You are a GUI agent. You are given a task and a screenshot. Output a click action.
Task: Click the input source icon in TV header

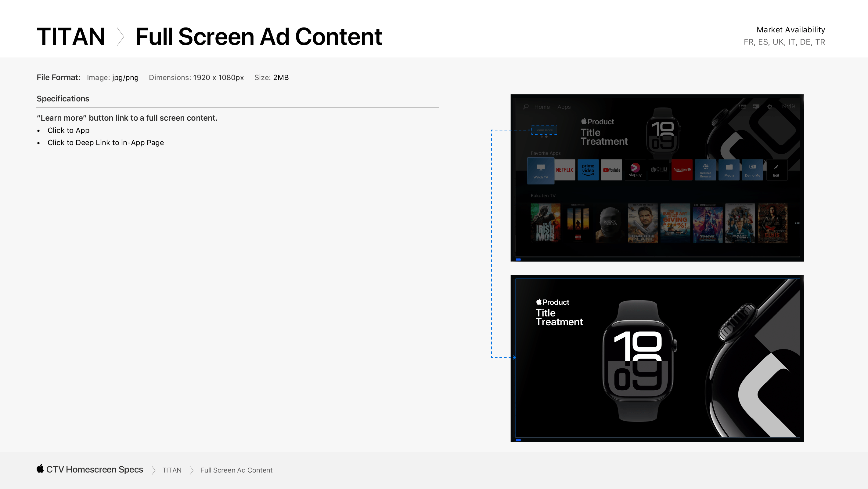point(756,107)
